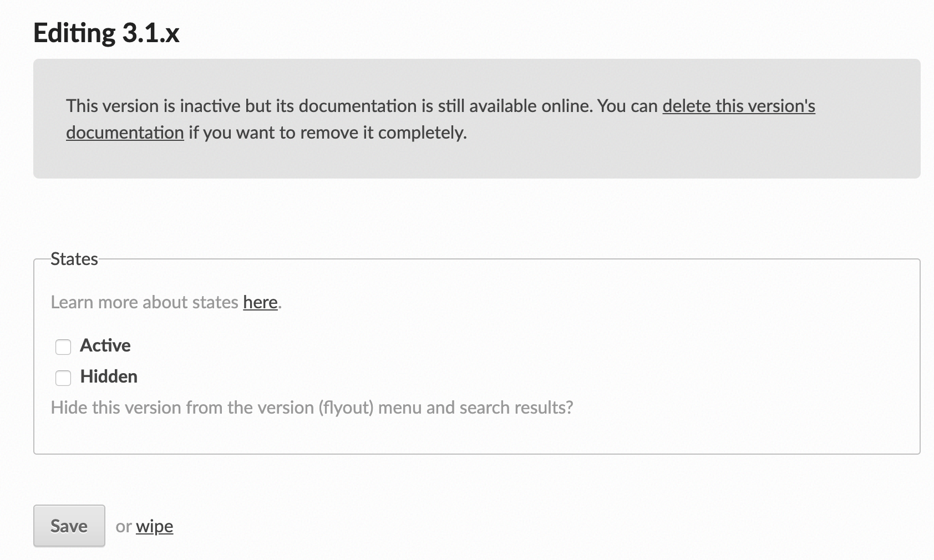Wipe this version's build environment

pyautogui.click(x=154, y=526)
